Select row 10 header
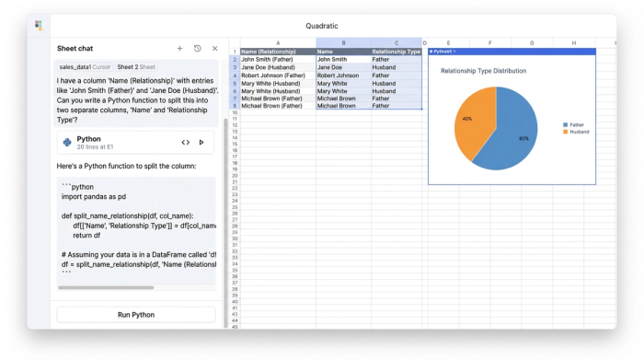 click(x=235, y=112)
